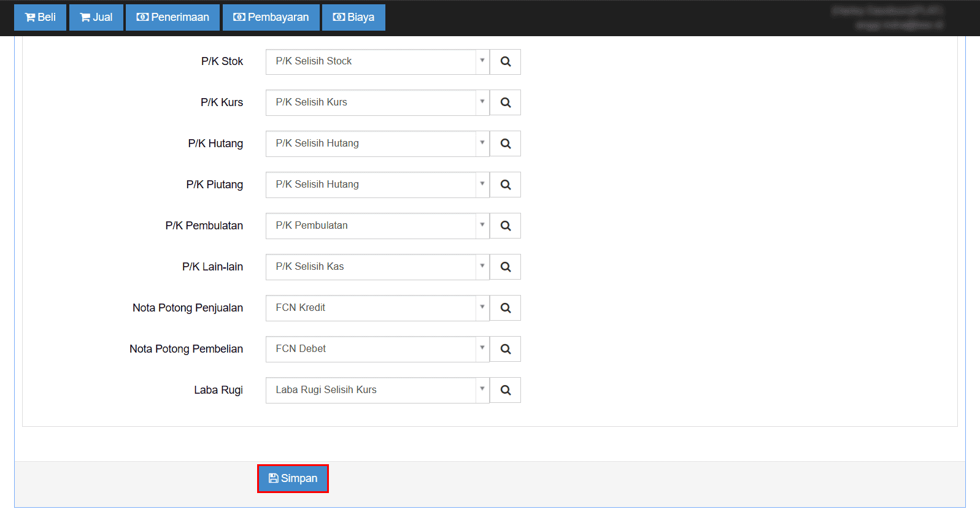Open search lookup for P/K Hutang

pos(505,144)
